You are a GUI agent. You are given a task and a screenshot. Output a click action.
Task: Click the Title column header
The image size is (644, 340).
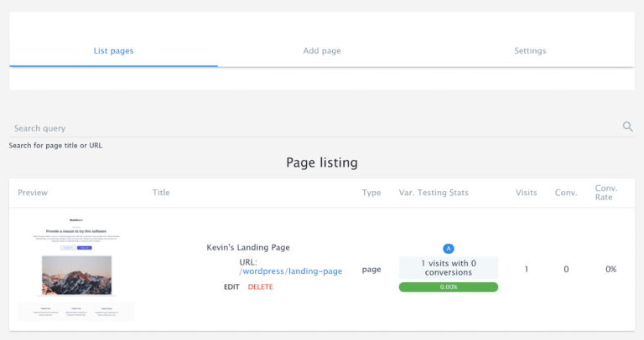(161, 193)
